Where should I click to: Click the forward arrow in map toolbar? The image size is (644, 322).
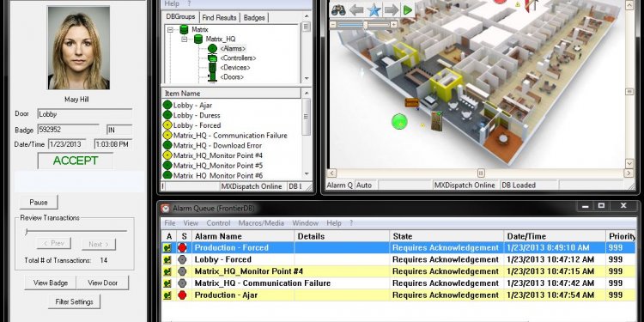click(x=392, y=9)
